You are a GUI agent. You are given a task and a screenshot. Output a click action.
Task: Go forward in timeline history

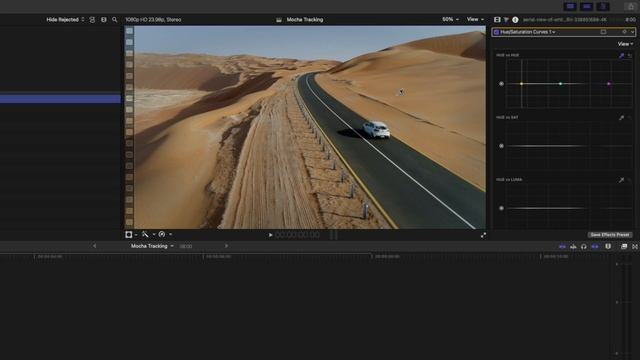[227, 246]
